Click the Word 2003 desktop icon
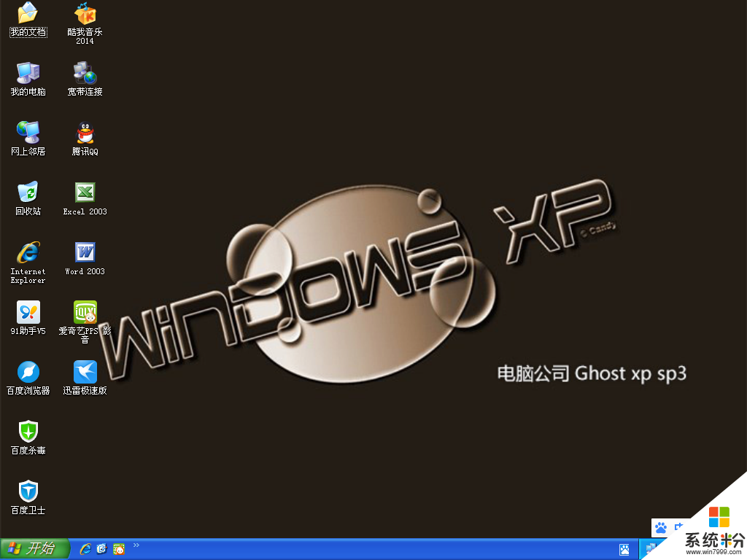747x560 pixels. (x=85, y=252)
